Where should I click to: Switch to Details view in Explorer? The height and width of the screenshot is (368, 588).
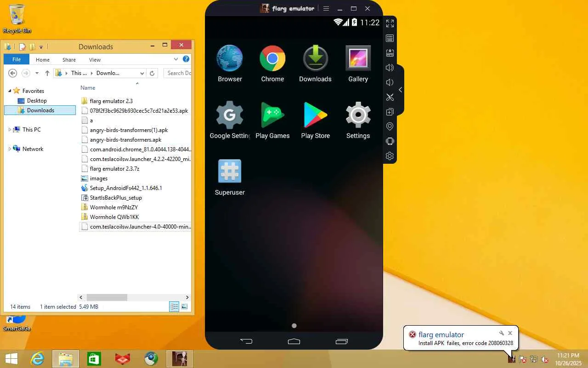coord(174,307)
